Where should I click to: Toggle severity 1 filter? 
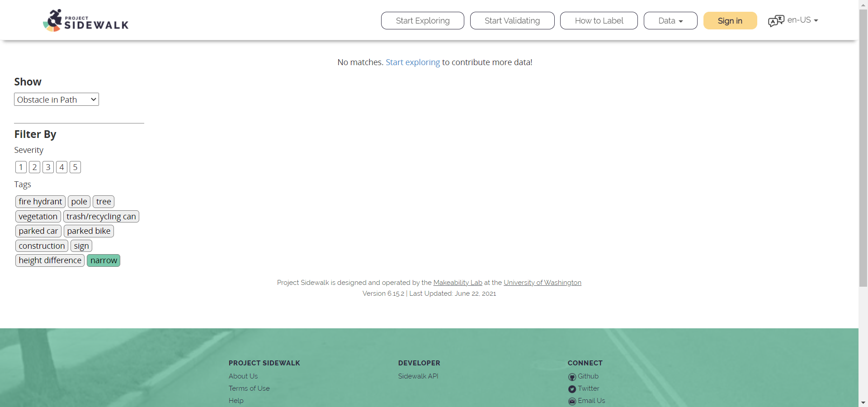pos(21,167)
